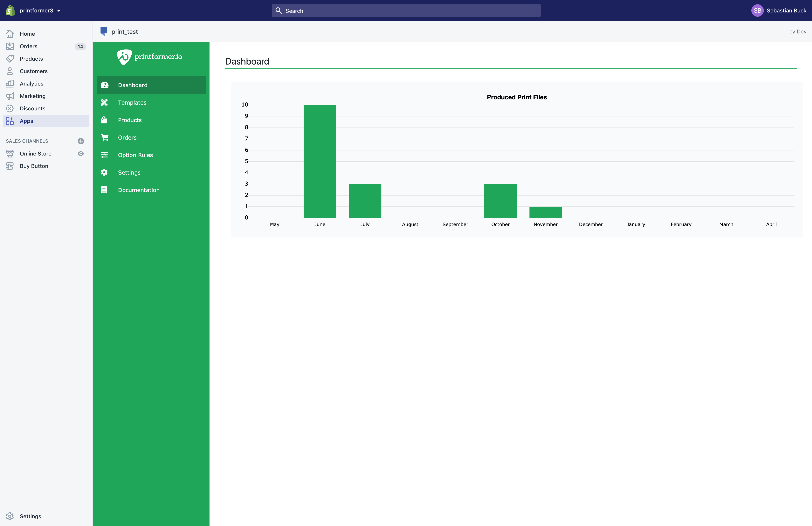Click the printformer Orders cart icon
812x526 pixels.
coord(104,137)
